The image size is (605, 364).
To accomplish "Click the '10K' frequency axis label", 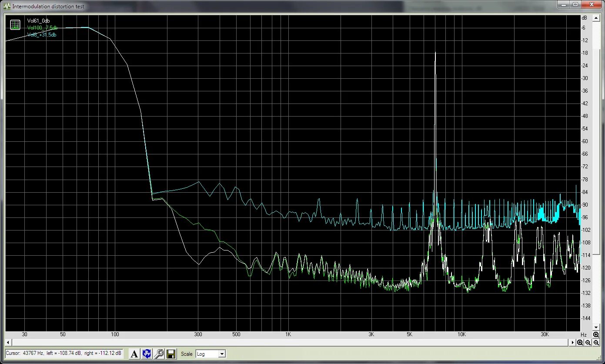I will pyautogui.click(x=461, y=335).
